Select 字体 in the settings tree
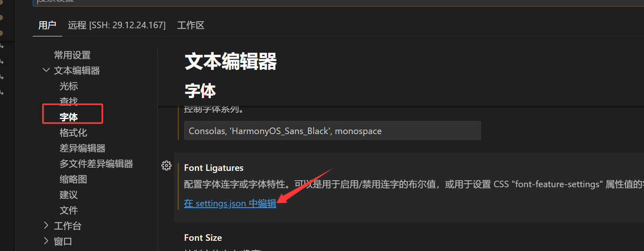 (68, 117)
